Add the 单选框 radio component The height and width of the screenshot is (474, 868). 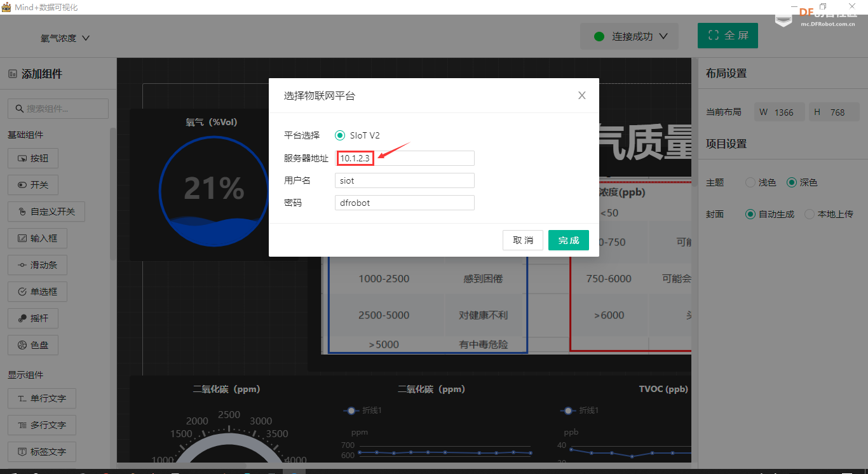[37, 292]
